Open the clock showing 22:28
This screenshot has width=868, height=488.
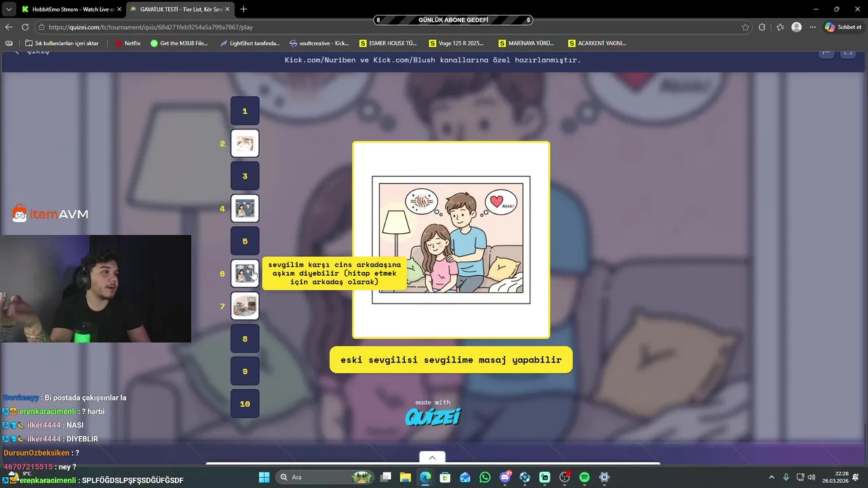(x=835, y=477)
